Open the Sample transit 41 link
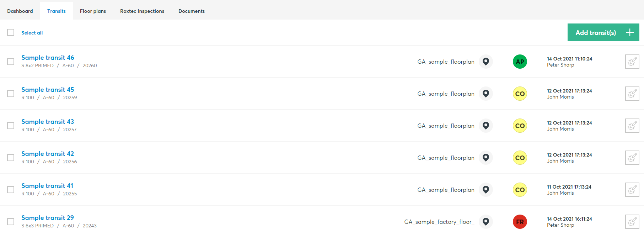Image resolution: width=644 pixels, height=237 pixels. click(47, 186)
